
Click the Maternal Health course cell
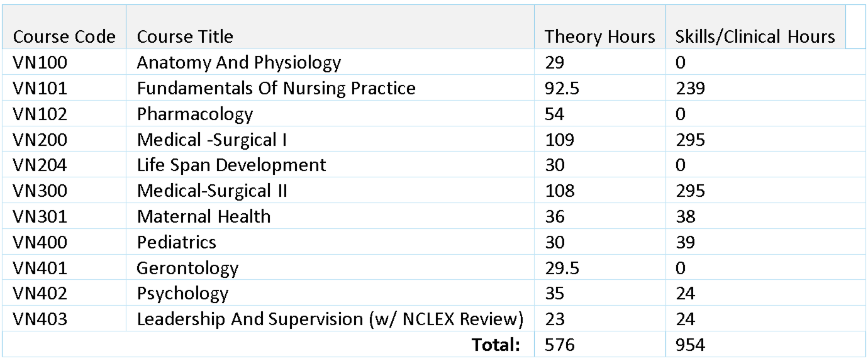click(203, 217)
